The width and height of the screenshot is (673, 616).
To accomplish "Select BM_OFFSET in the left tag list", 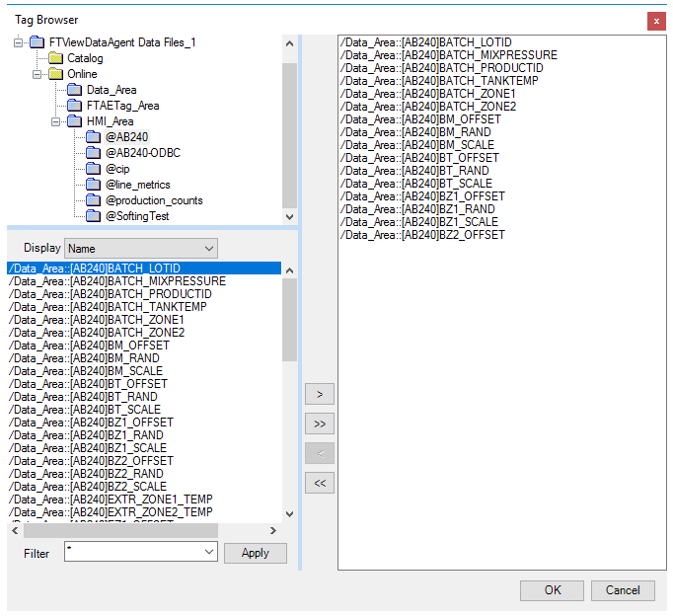I will pyautogui.click(x=144, y=346).
